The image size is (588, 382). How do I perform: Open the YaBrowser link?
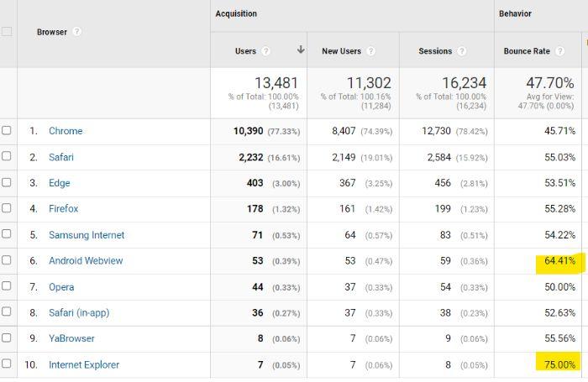71,338
